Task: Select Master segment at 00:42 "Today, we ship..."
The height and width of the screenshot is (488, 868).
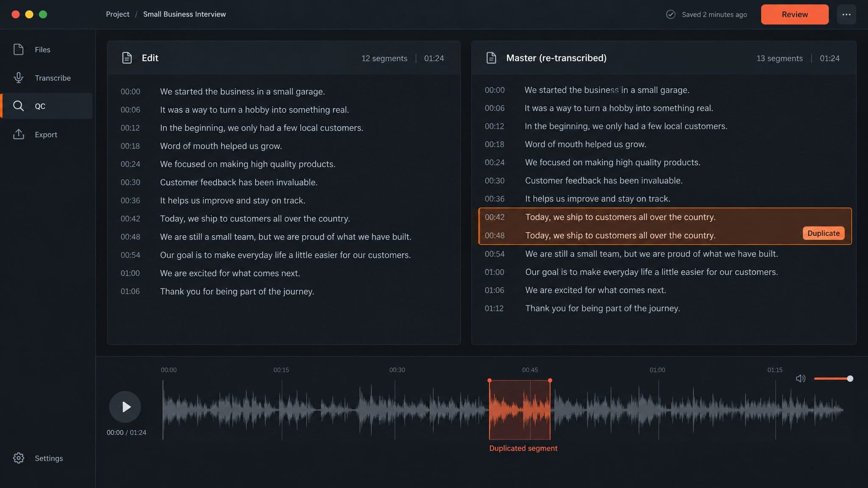Action: click(x=620, y=217)
